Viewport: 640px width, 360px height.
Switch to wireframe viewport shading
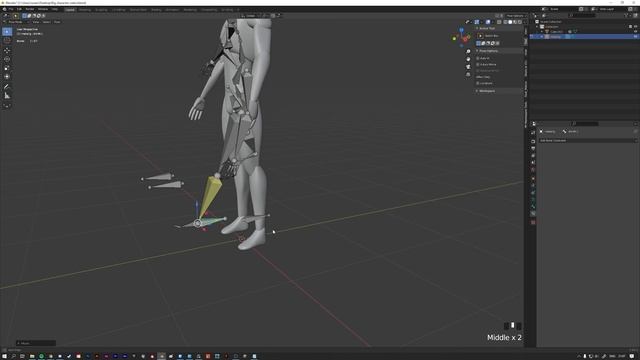click(x=505, y=22)
